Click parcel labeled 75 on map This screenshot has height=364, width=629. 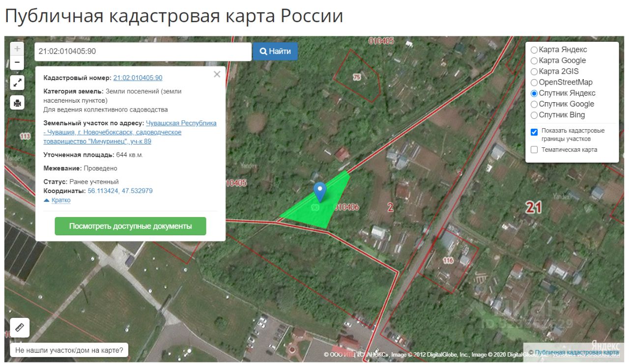[x=357, y=77]
